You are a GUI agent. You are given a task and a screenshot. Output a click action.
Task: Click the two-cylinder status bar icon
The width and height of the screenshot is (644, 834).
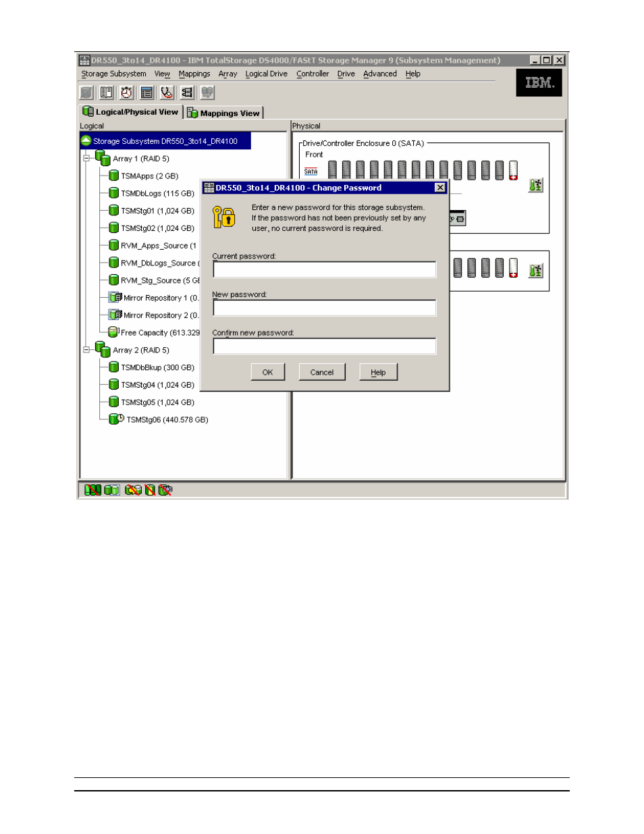coord(112,490)
